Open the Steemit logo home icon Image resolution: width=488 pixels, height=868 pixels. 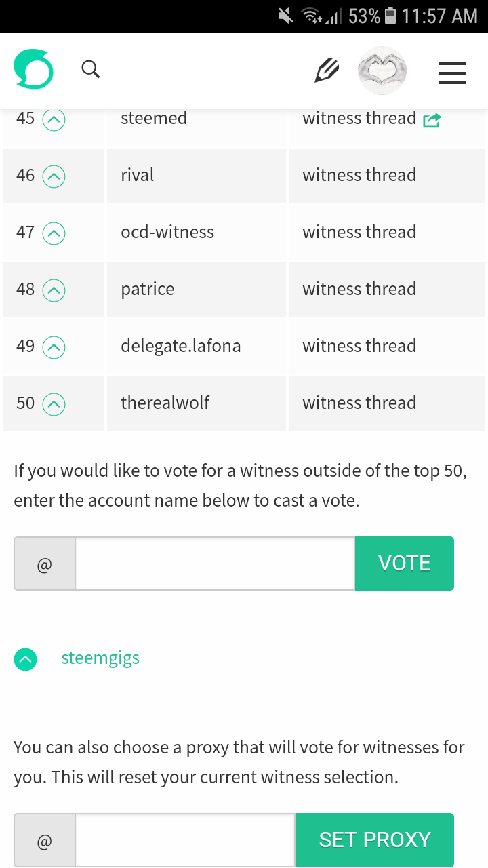tap(33, 69)
